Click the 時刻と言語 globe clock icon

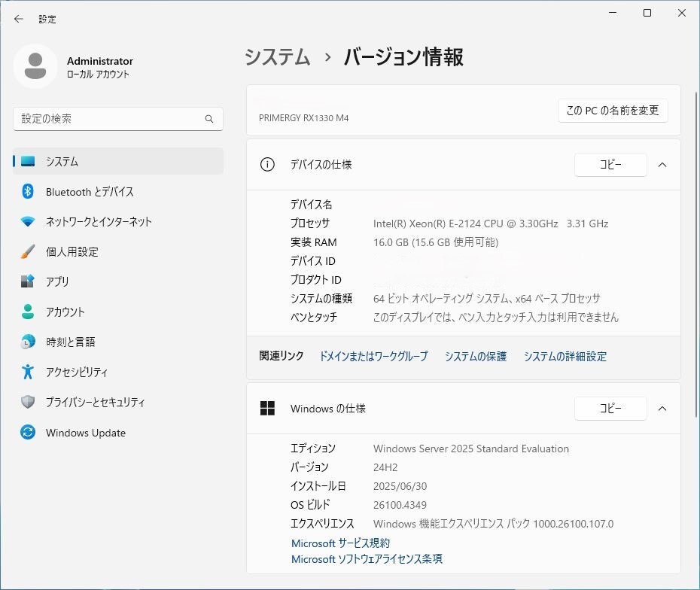point(28,342)
